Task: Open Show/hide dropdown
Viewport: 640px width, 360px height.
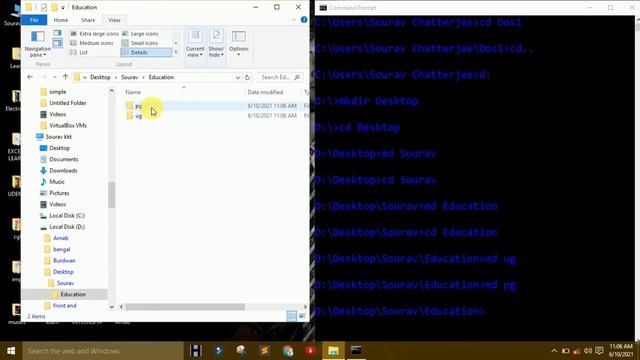Action: [x=216, y=43]
